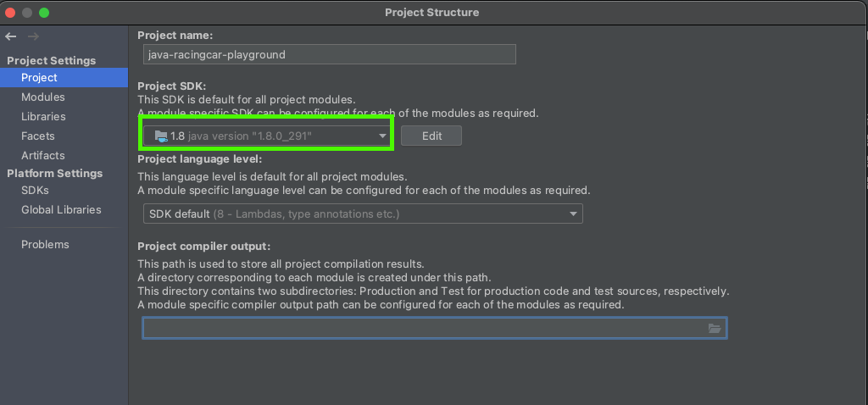The width and height of the screenshot is (868, 405).
Task: Select Artifacts in the sidebar
Action: (43, 155)
